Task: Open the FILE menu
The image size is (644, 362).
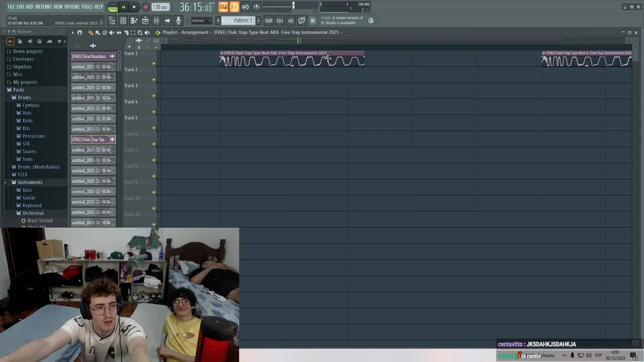Action: [11, 7]
